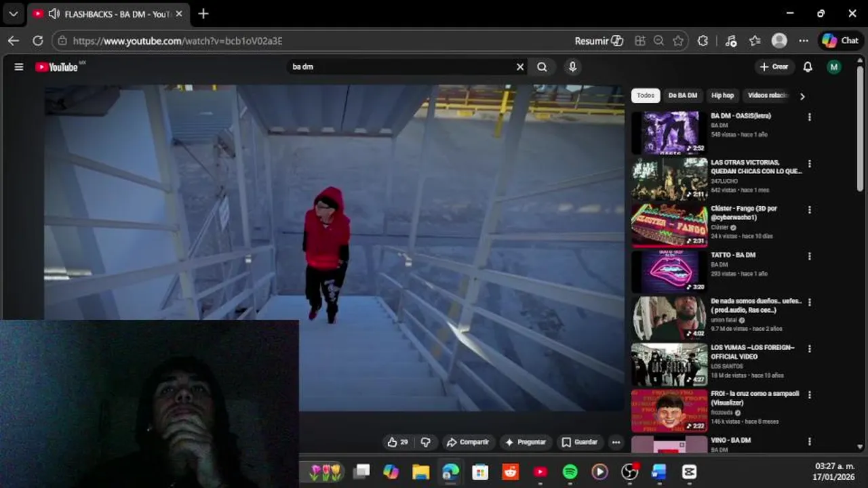
Task: Open the Copilot Chat button
Action: (x=841, y=41)
